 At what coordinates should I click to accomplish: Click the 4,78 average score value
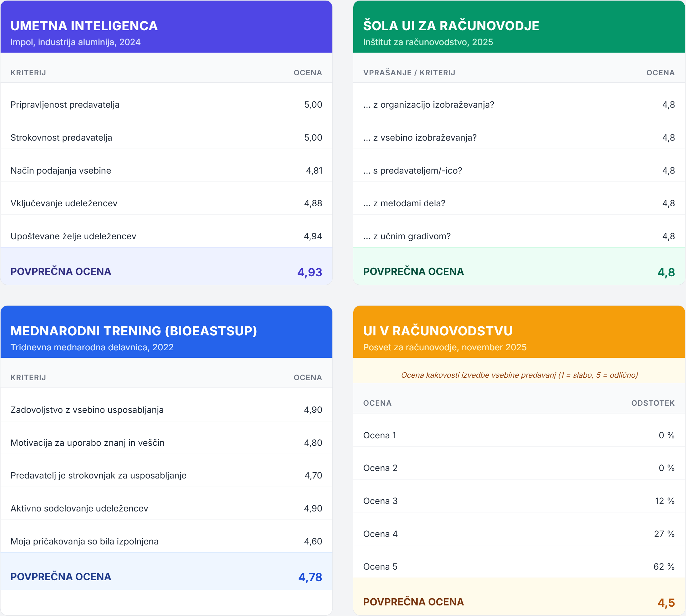tap(310, 577)
